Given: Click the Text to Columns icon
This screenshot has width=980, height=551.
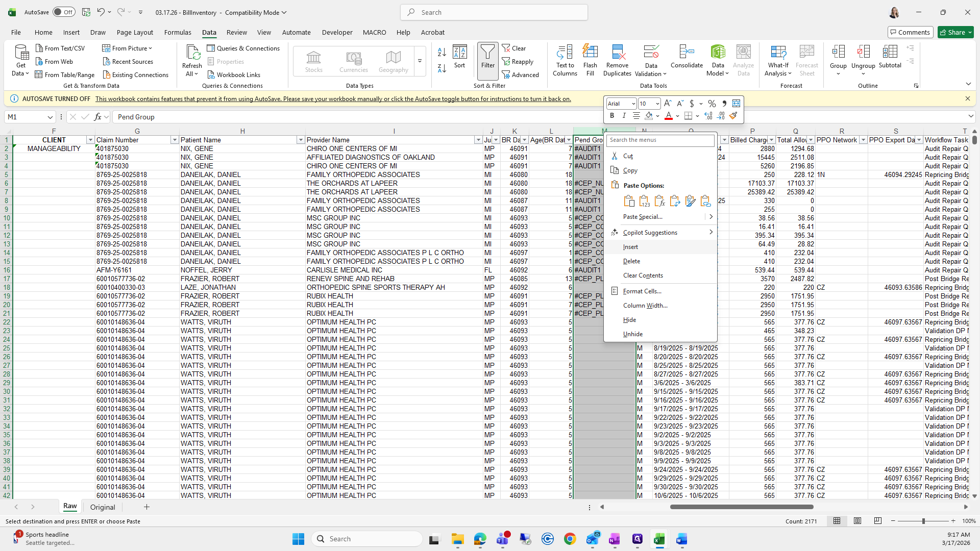Looking at the screenshot, I should tap(565, 60).
